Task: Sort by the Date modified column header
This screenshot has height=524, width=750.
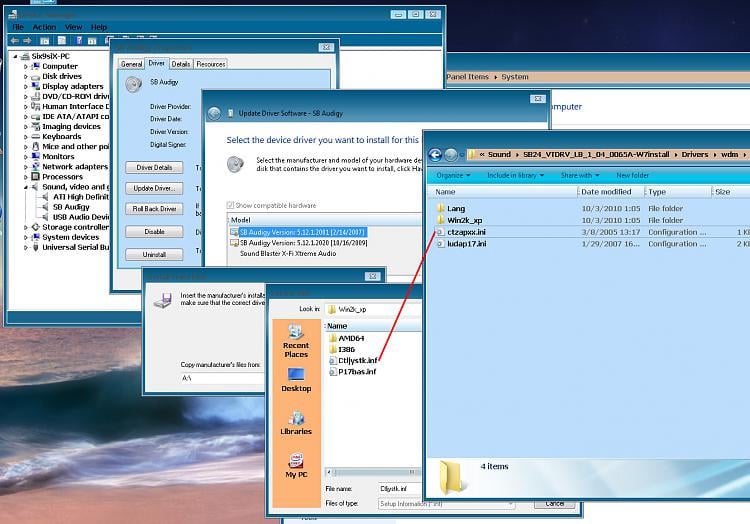Action: [611, 192]
